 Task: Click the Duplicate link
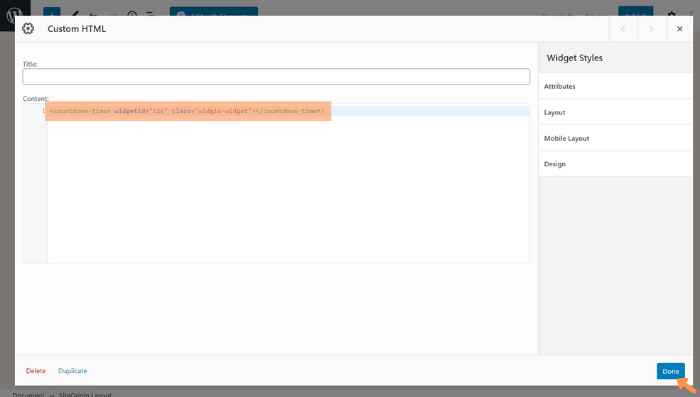coord(72,371)
